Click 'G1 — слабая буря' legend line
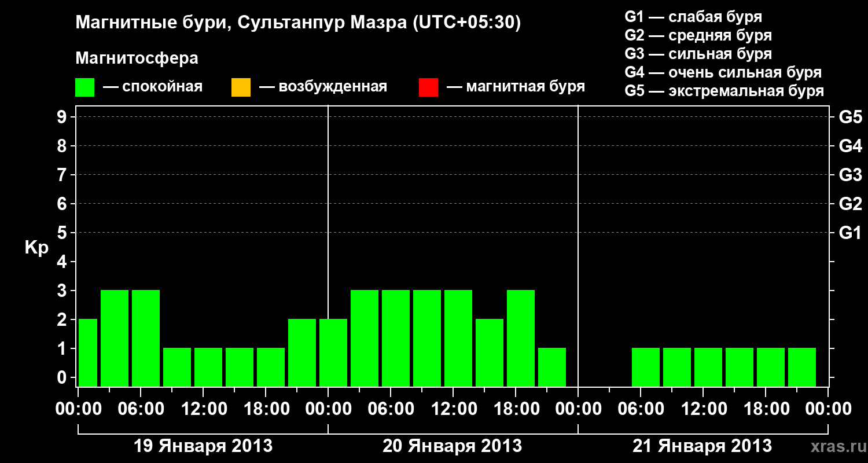 (693, 16)
